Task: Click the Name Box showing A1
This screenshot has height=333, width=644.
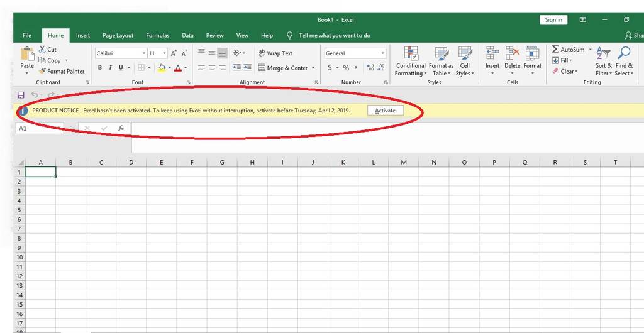Action: [x=40, y=128]
